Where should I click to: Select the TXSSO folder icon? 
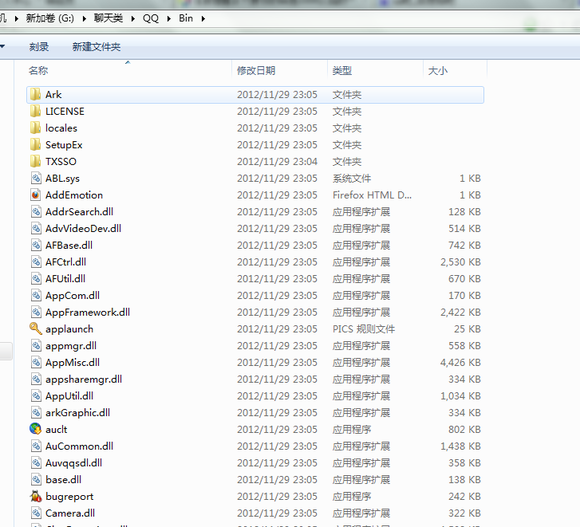(35, 161)
